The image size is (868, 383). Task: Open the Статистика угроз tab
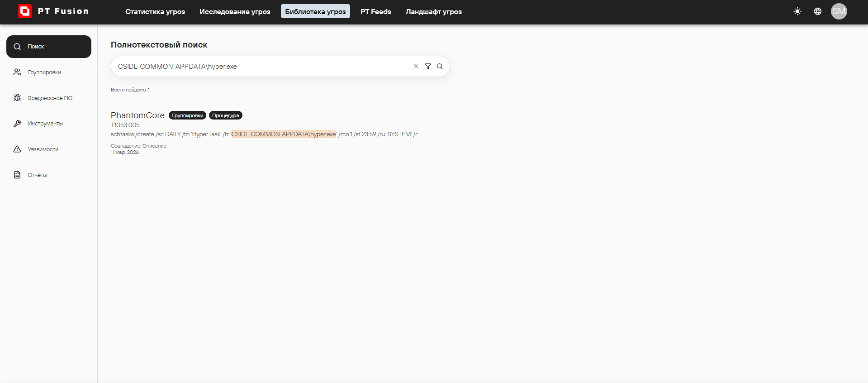point(155,11)
